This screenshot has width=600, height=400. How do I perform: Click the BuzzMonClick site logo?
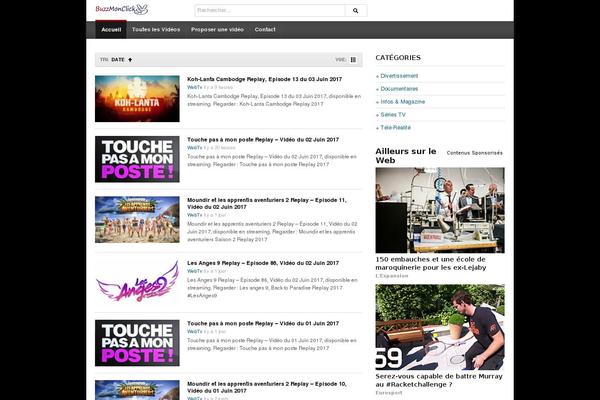pyautogui.click(x=122, y=9)
